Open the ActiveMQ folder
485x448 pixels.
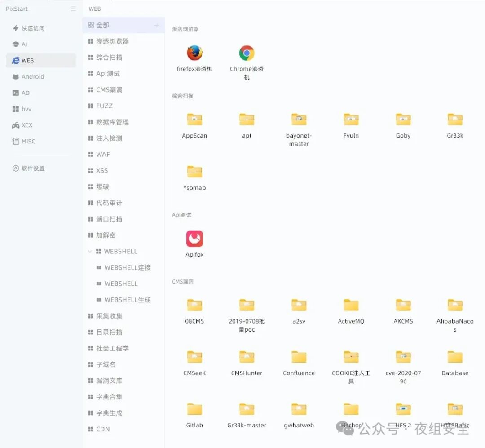(351, 305)
